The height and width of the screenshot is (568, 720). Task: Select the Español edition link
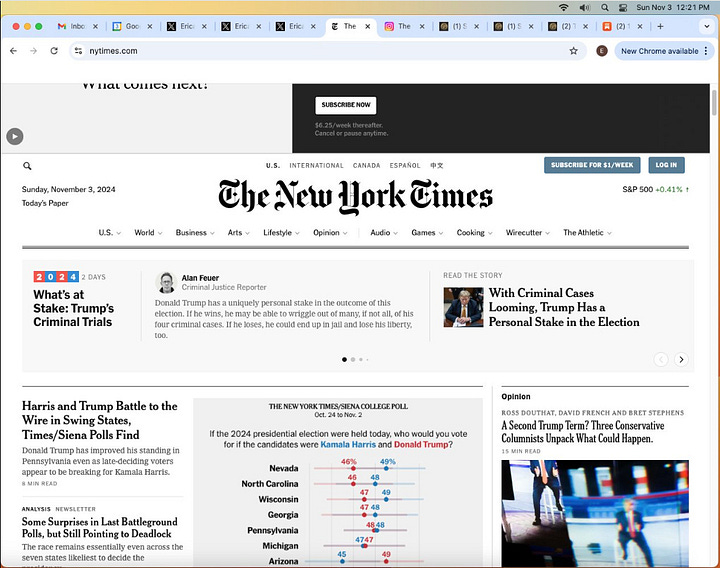tap(405, 165)
